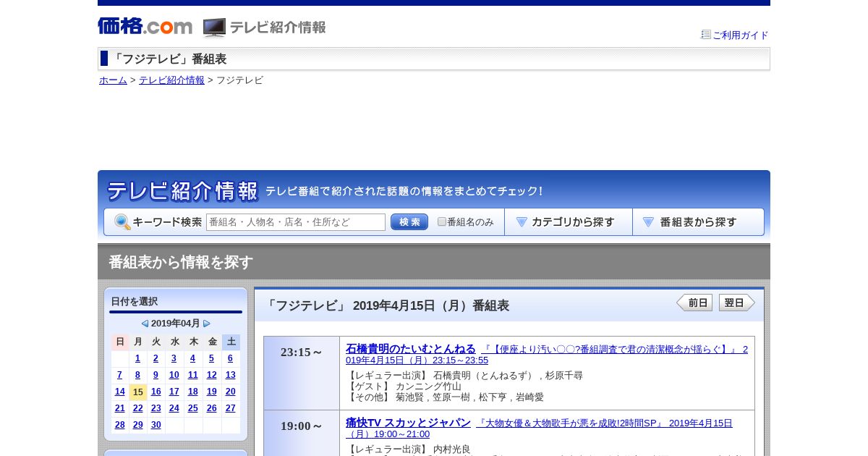Click the 23:15～ time cell

pyautogui.click(x=302, y=373)
